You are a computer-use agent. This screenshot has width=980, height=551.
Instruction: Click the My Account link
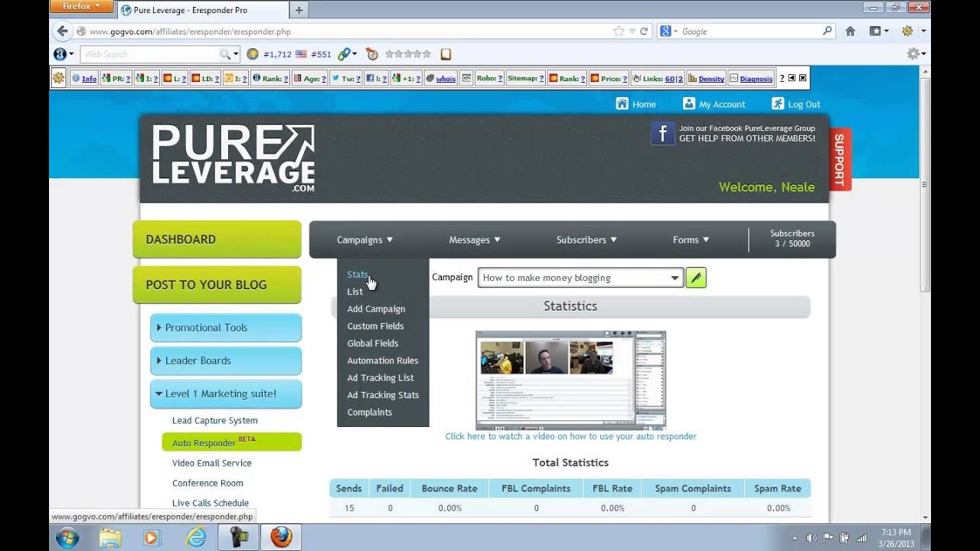pyautogui.click(x=714, y=104)
